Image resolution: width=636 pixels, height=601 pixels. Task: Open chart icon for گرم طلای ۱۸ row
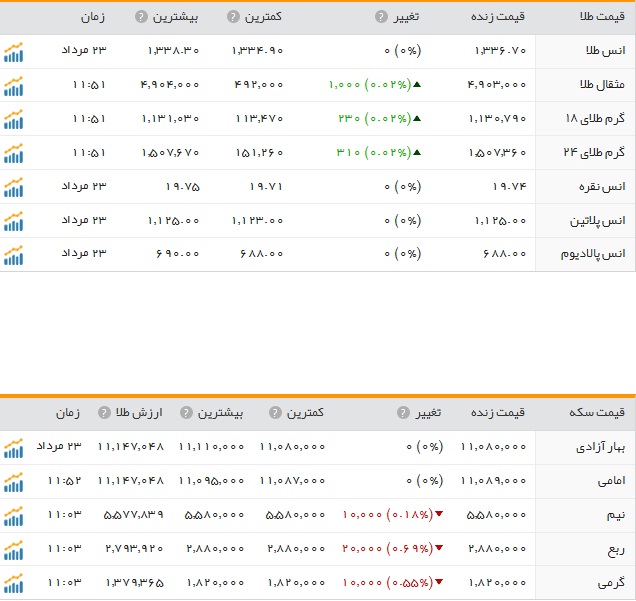[13, 119]
